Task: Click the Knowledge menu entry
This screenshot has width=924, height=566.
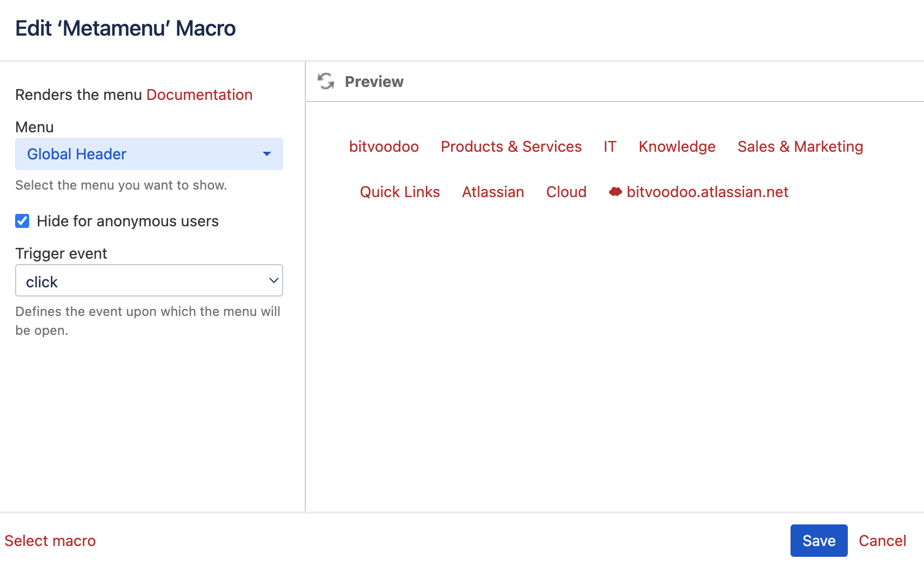Action: pos(677,147)
